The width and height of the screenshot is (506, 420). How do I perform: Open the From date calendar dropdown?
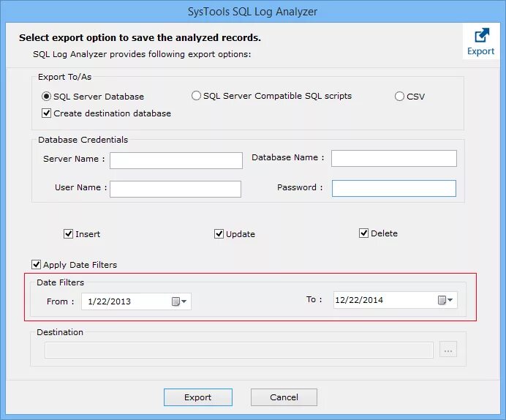(179, 301)
